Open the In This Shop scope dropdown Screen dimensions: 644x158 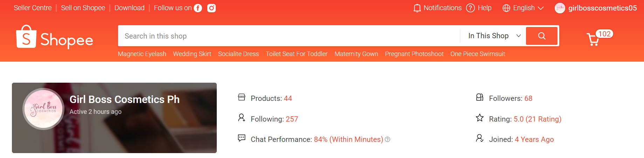point(494,36)
